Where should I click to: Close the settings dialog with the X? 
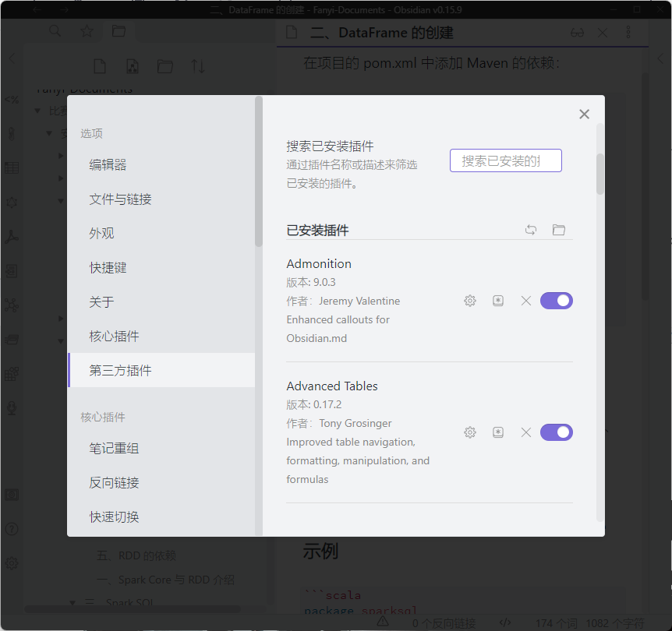coord(584,114)
